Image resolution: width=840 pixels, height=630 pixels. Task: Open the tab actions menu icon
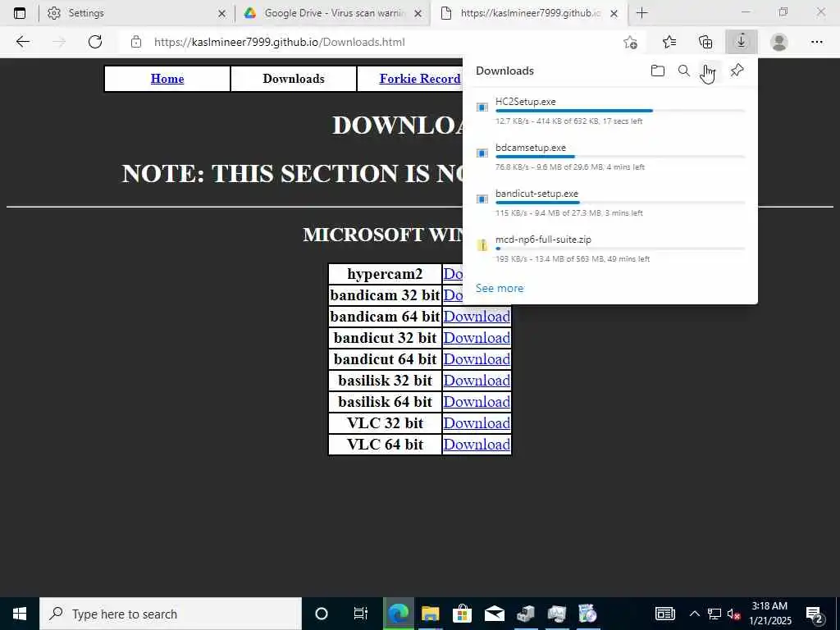click(x=20, y=13)
